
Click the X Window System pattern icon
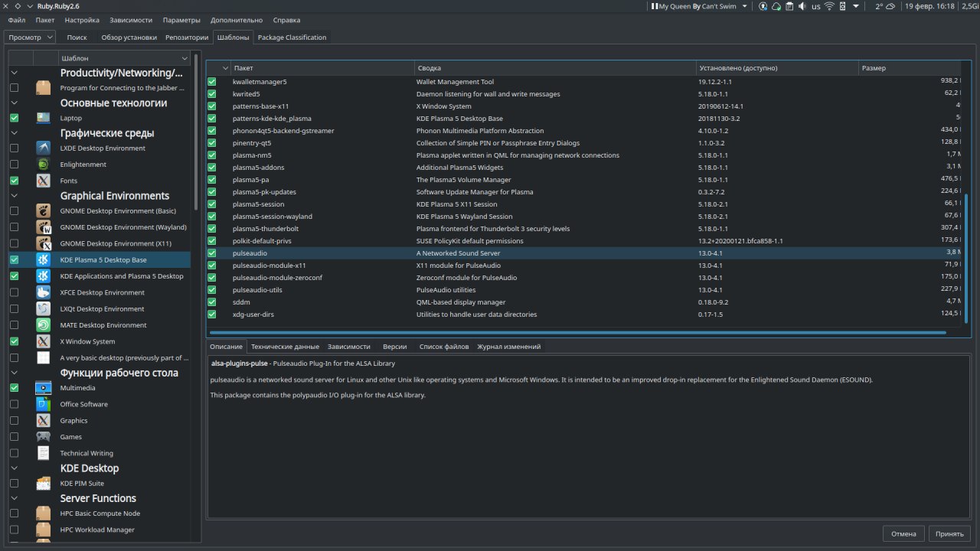(x=44, y=342)
